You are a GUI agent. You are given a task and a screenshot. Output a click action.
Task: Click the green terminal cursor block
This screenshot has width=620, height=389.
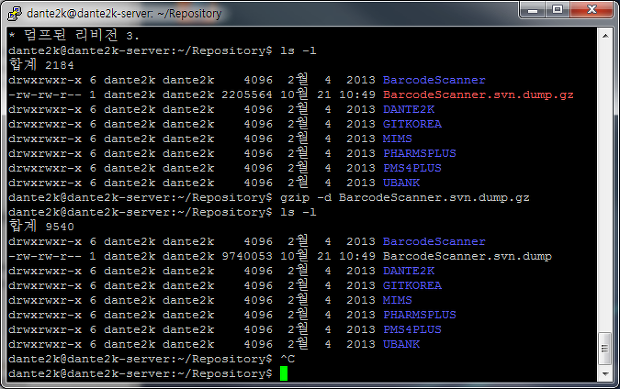tap(284, 374)
